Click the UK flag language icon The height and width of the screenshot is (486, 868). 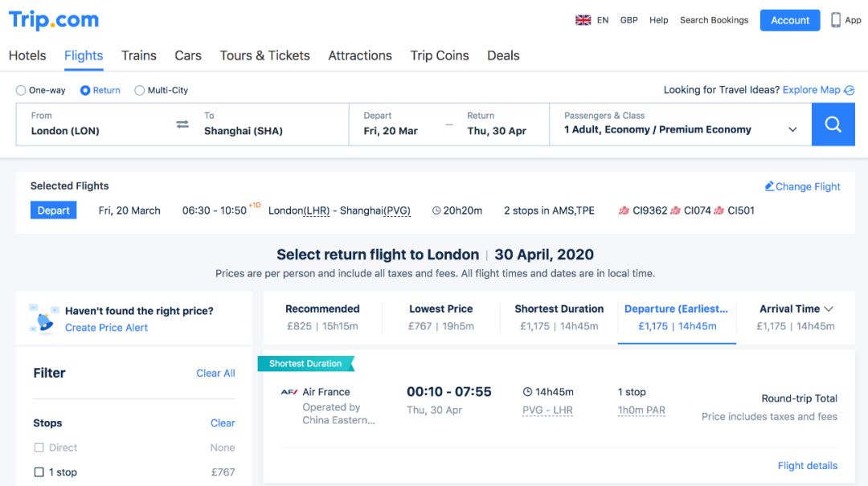tap(583, 20)
